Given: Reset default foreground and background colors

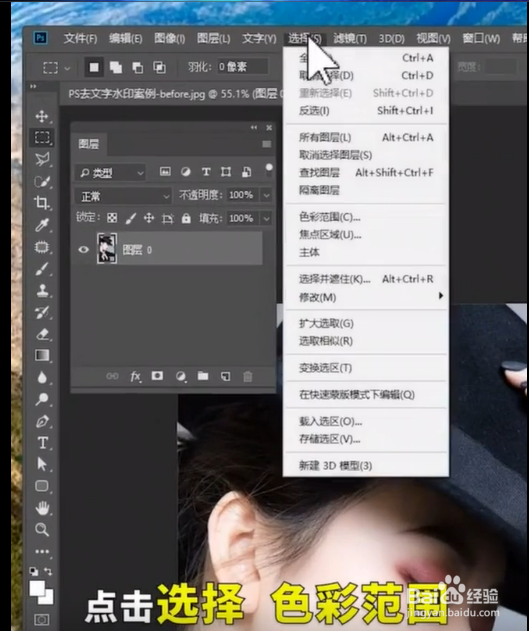Looking at the screenshot, I should click(34, 571).
